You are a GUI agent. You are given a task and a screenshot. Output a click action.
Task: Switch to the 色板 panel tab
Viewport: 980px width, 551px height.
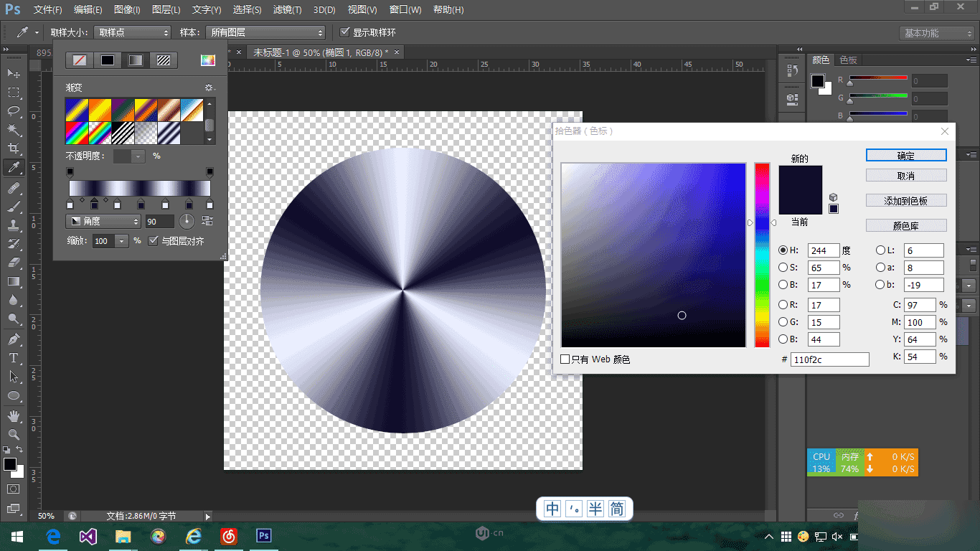(849, 60)
